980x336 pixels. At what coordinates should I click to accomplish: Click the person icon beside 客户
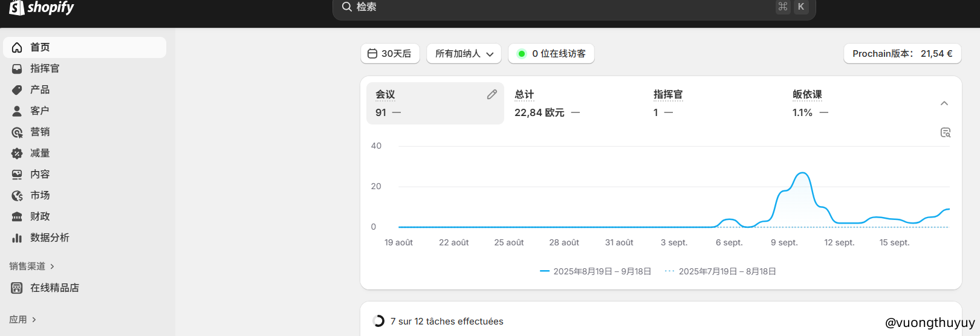[x=17, y=111]
